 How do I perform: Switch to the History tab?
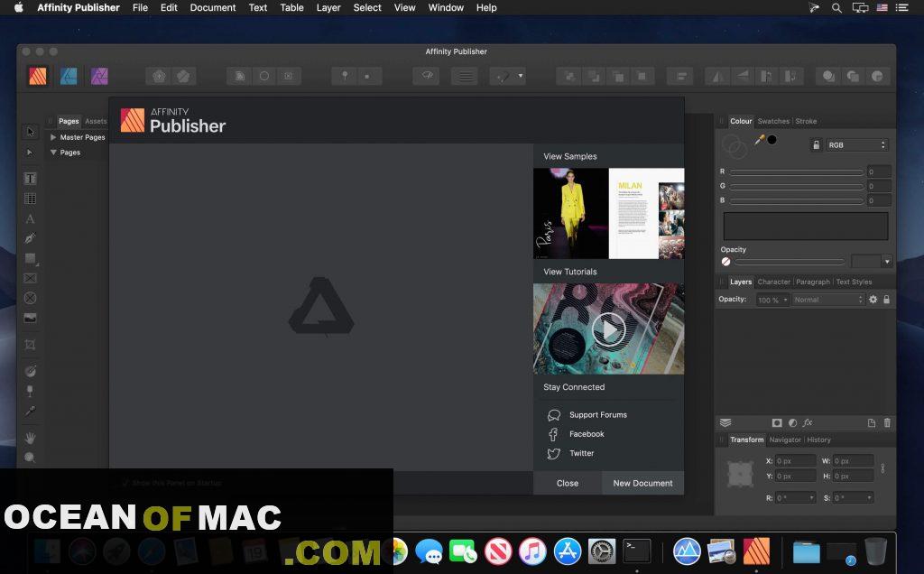pos(818,440)
